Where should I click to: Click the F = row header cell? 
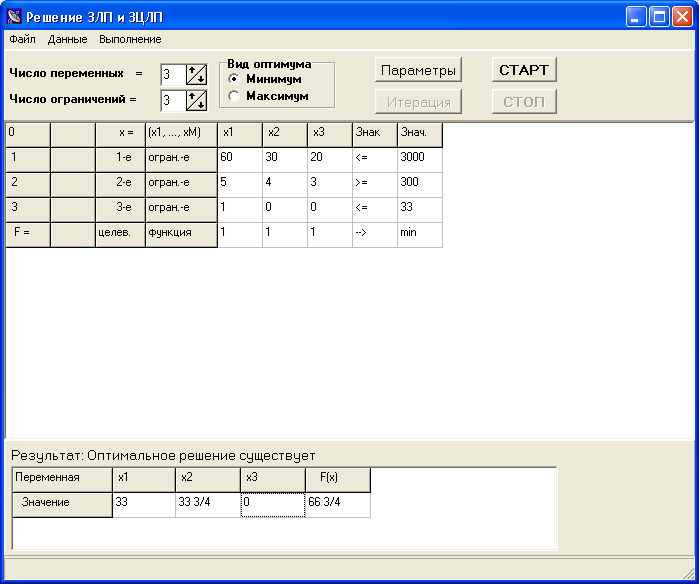pos(28,234)
